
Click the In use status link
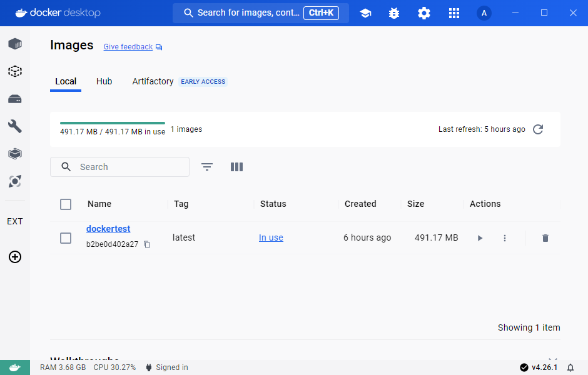coord(271,237)
